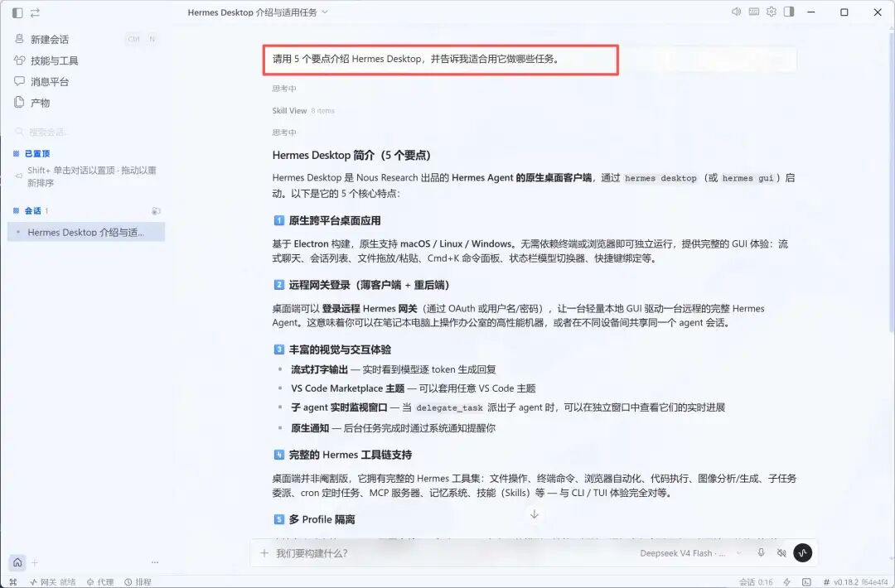
Task: Click the terminal icon in the status bar
Action: click(x=806, y=581)
